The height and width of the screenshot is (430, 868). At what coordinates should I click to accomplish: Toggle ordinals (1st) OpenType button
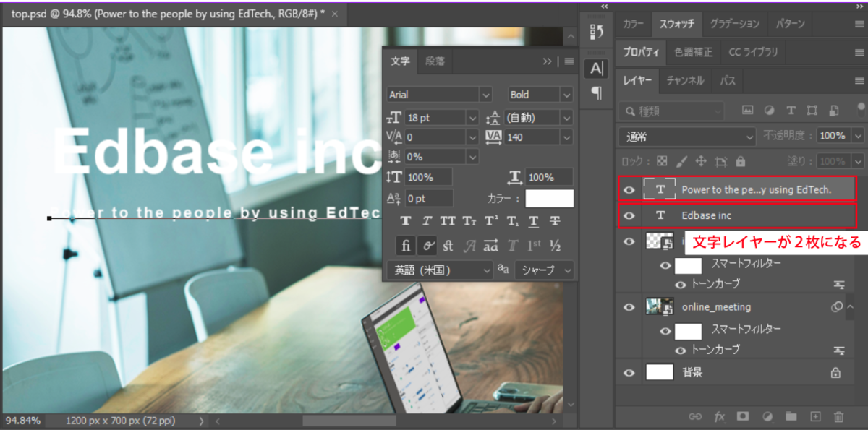coord(534,246)
